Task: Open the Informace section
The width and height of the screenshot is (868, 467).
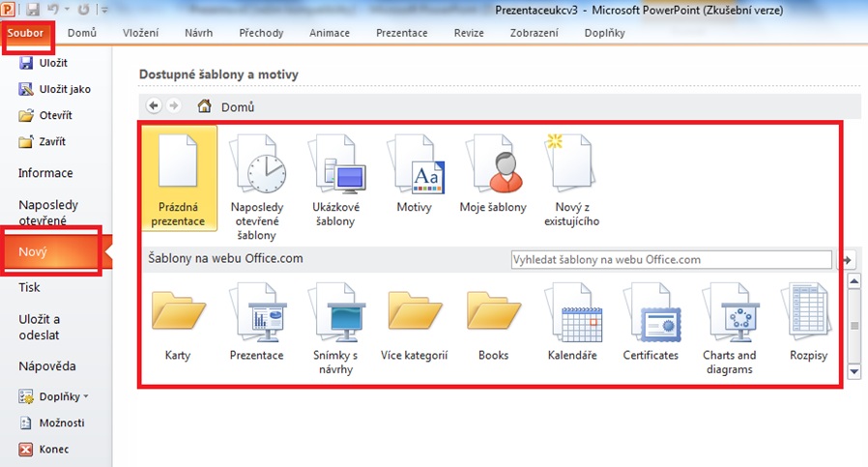Action: 45,173
